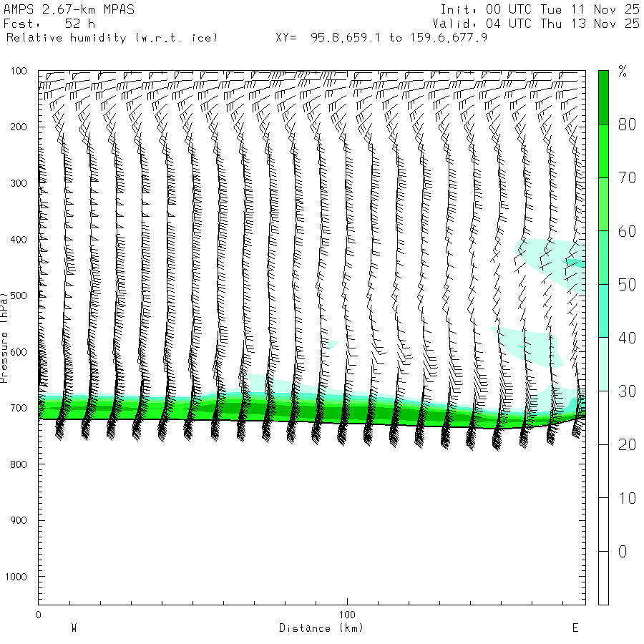Click the white 0-10% colorbar segment
The image size is (644, 644).
click(x=603, y=525)
